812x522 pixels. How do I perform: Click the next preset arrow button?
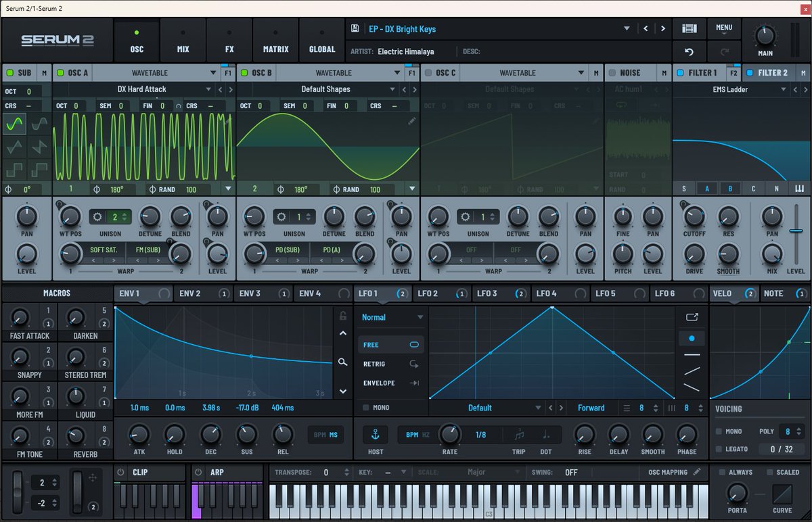tap(662, 28)
